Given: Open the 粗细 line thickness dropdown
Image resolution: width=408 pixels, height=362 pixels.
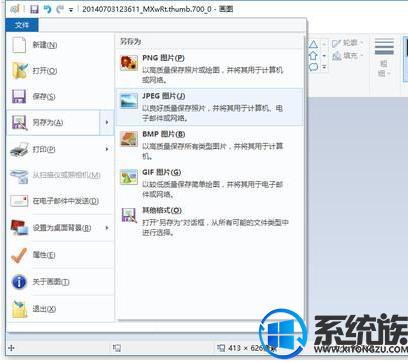Looking at the screenshot, I should 384,58.
